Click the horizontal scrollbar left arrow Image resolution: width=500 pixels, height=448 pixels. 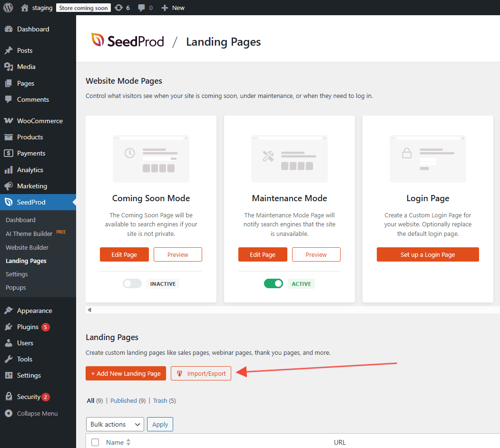[x=89, y=310]
